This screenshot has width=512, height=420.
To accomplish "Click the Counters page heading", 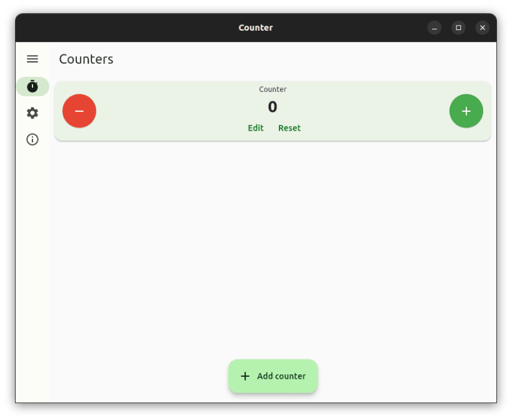I will point(86,59).
